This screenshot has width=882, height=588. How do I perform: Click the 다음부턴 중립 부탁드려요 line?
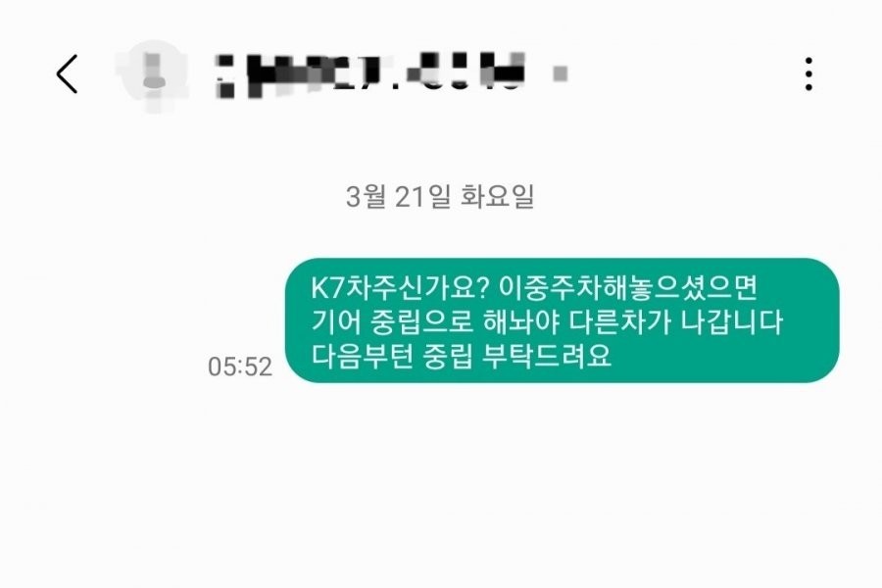pos(462,356)
